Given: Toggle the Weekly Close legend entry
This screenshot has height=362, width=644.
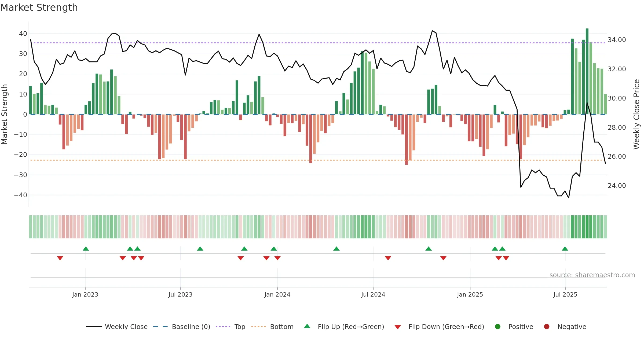Looking at the screenshot, I should pyautogui.click(x=117, y=327).
